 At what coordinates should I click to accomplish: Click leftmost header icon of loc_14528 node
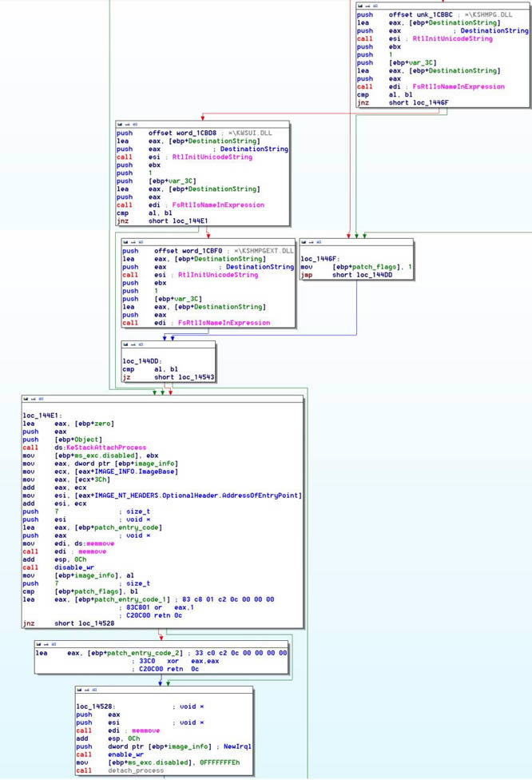tap(80, 689)
